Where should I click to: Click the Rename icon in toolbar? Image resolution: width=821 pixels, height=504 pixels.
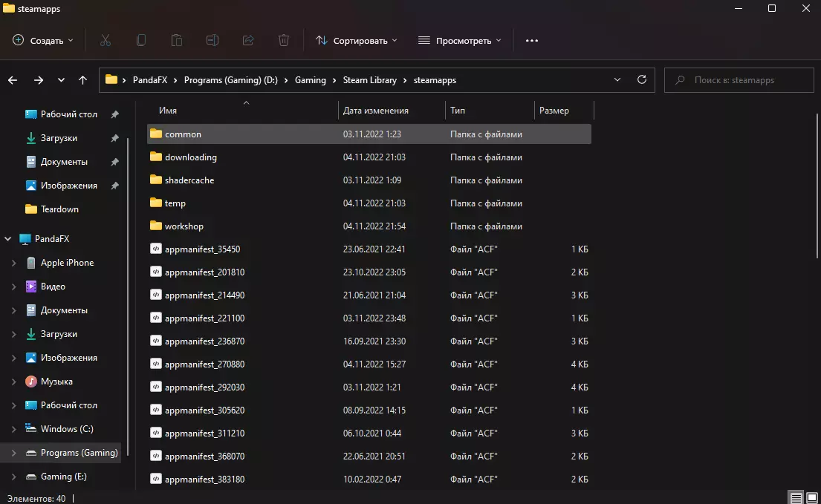pos(212,40)
